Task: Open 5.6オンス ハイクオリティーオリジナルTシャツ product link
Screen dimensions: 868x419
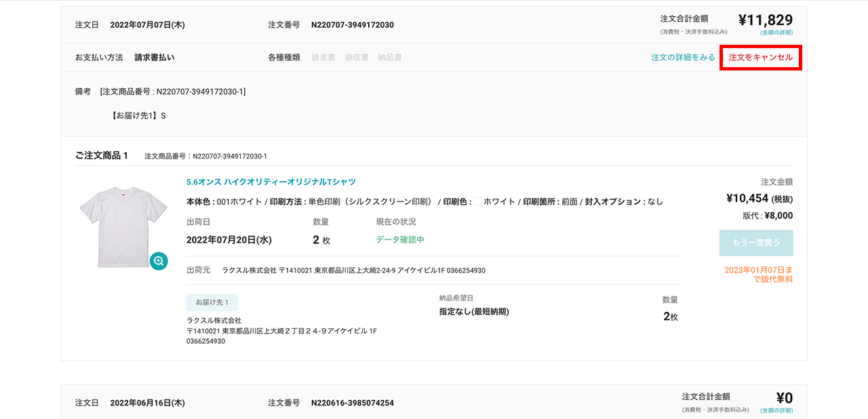Action: pos(271,182)
